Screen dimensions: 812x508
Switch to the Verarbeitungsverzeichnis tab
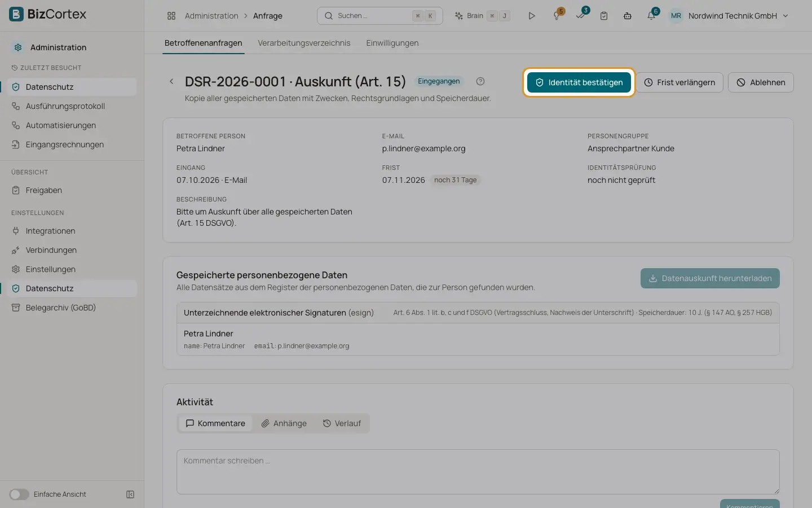click(304, 43)
